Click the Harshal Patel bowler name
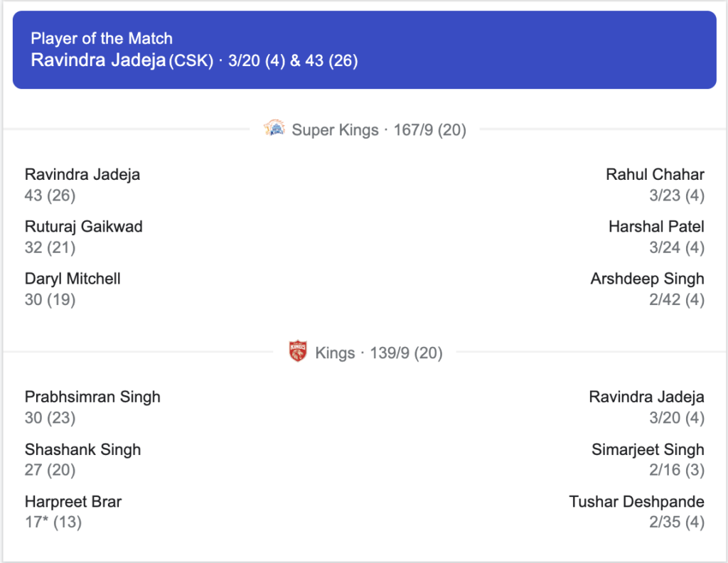This screenshot has height=563, width=728. tap(656, 227)
